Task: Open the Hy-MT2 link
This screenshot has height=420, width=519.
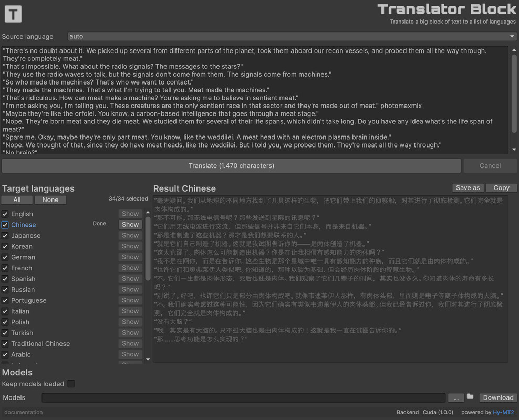Action: pyautogui.click(x=503, y=412)
